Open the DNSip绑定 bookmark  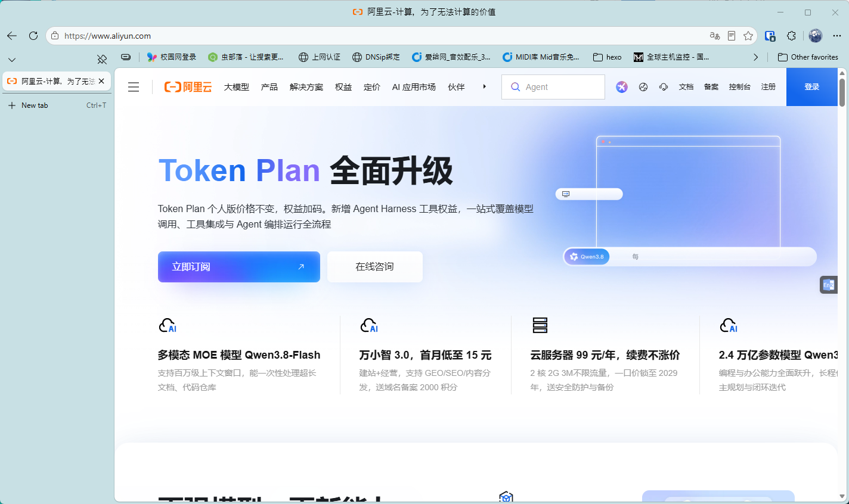pyautogui.click(x=376, y=57)
